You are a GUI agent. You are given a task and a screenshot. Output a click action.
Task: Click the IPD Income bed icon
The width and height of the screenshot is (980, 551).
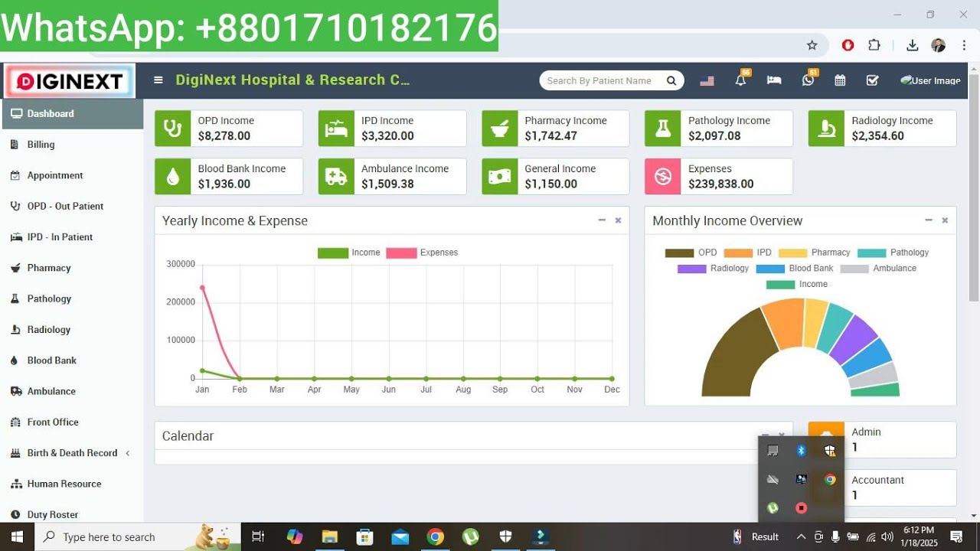click(x=336, y=129)
